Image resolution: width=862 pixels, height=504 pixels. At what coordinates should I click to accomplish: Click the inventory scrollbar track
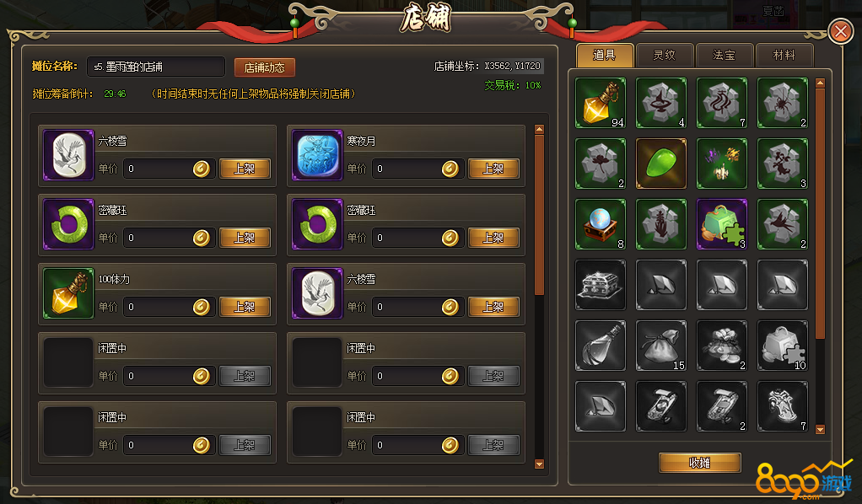(820, 256)
